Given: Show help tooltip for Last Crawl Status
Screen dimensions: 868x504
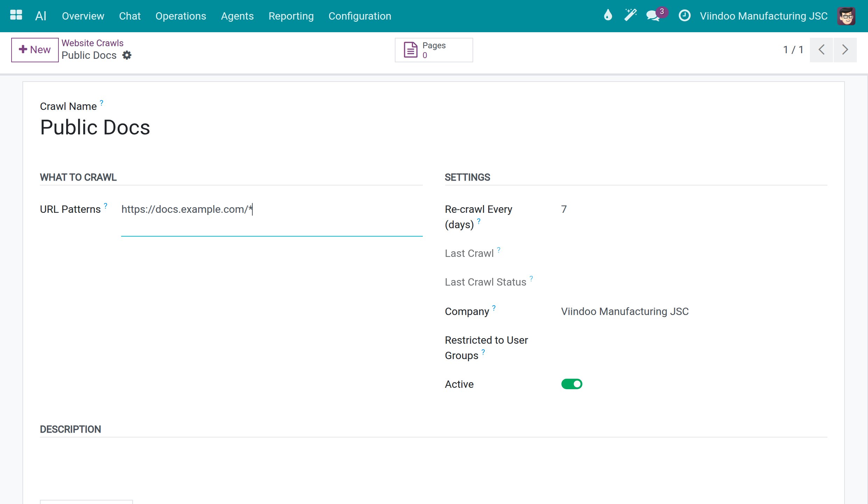Looking at the screenshot, I should (x=531, y=278).
